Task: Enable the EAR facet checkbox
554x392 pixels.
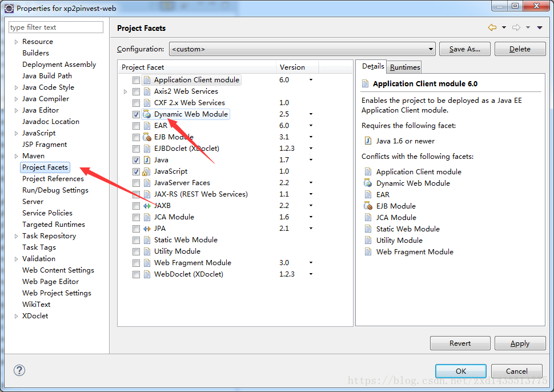Action: pyautogui.click(x=136, y=126)
